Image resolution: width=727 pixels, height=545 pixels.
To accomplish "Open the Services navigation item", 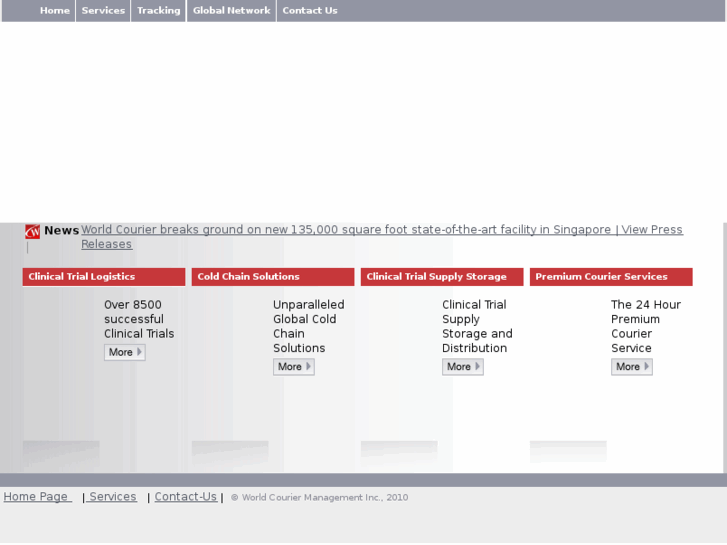I will (x=103, y=11).
